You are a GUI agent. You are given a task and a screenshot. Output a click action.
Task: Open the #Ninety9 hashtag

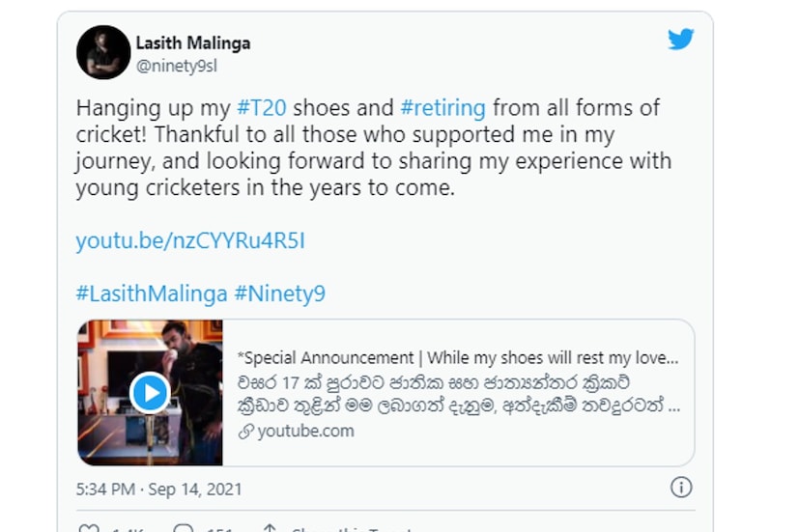[x=280, y=294]
